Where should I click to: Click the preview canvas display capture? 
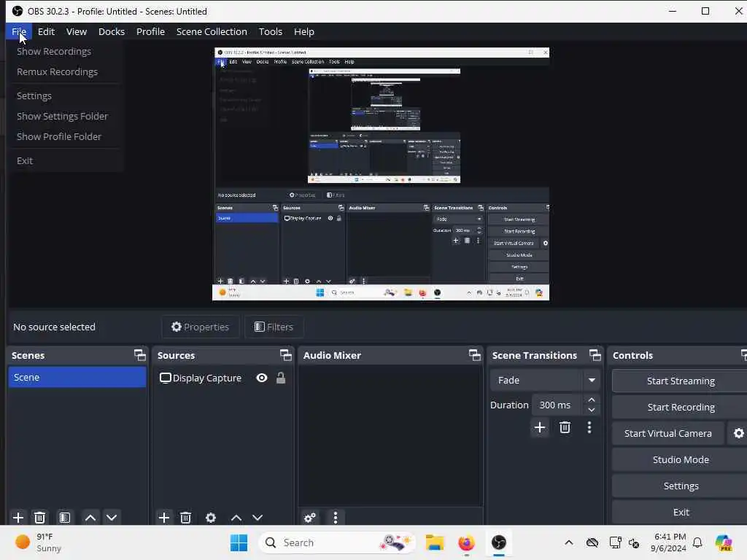381,174
